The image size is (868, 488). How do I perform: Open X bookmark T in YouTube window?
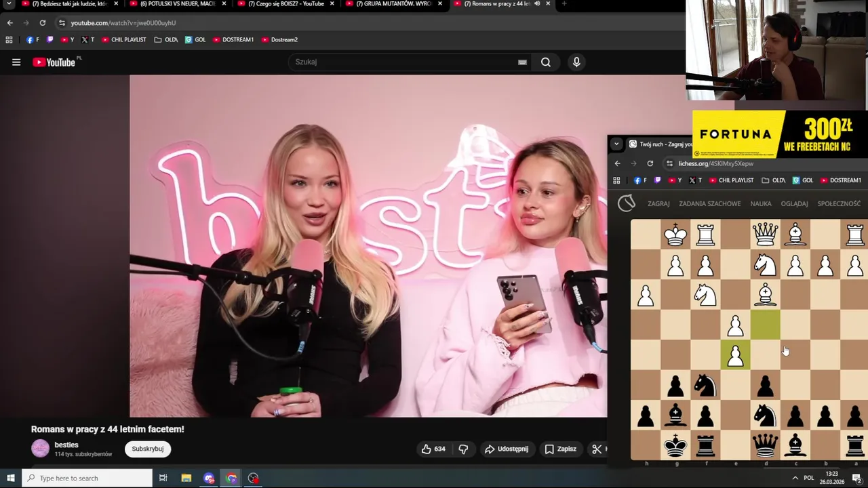tap(87, 40)
